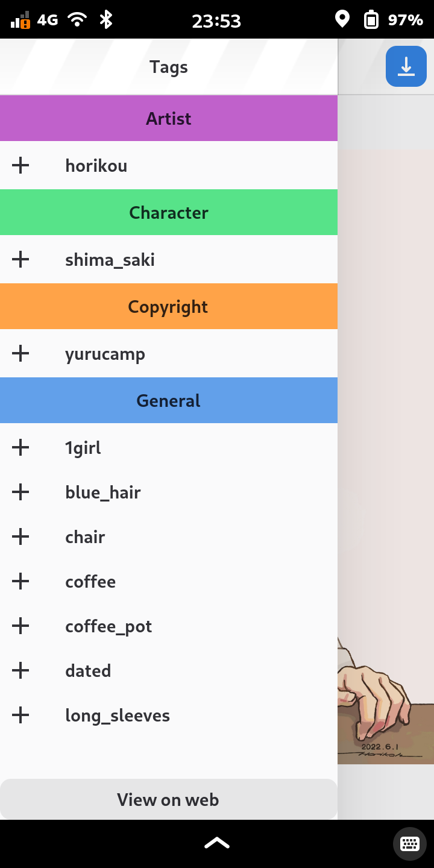Image resolution: width=434 pixels, height=868 pixels.
Task: Open the shima_saki tag name text
Action: pyautogui.click(x=110, y=259)
